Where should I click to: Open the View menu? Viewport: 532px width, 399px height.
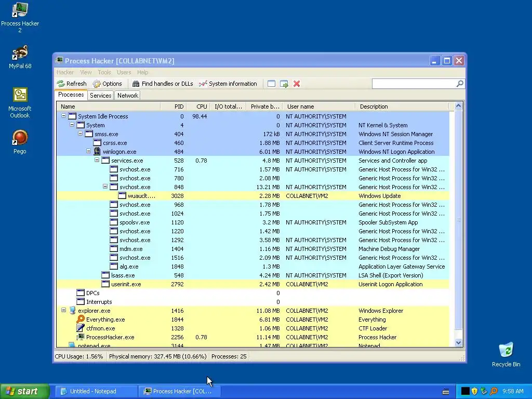coord(86,72)
